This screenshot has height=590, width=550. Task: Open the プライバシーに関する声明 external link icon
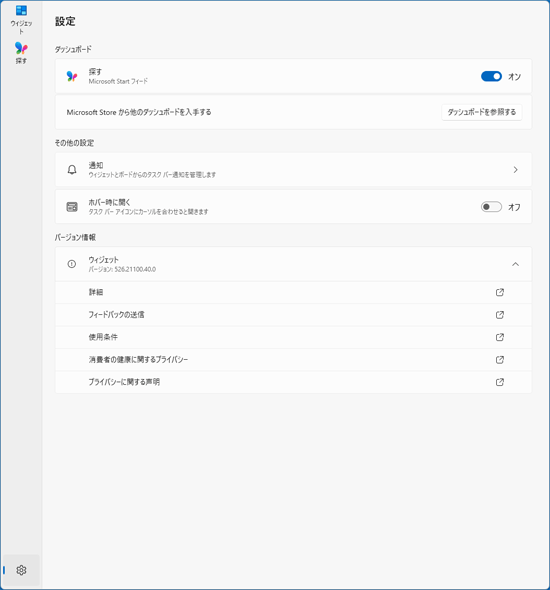point(500,382)
